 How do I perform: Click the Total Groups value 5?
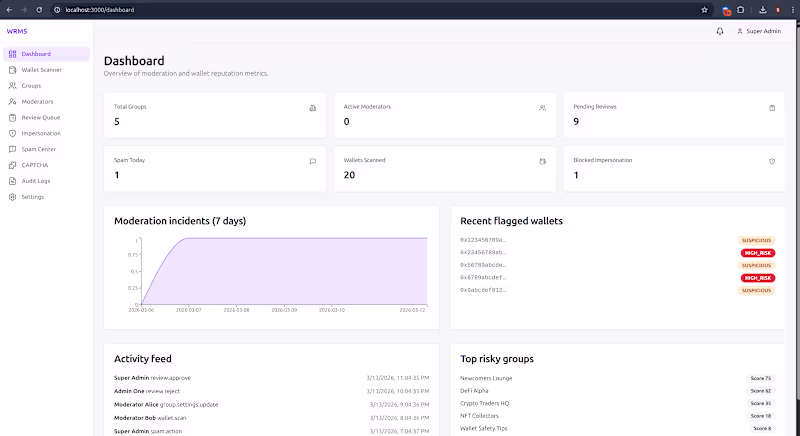[117, 122]
